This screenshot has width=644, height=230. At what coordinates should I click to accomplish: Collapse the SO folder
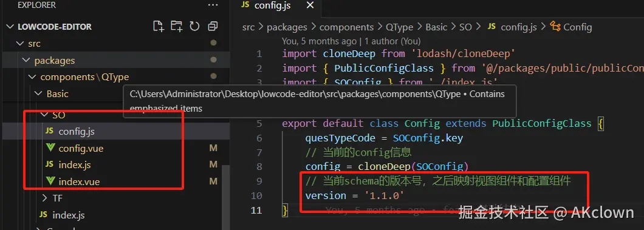point(44,115)
